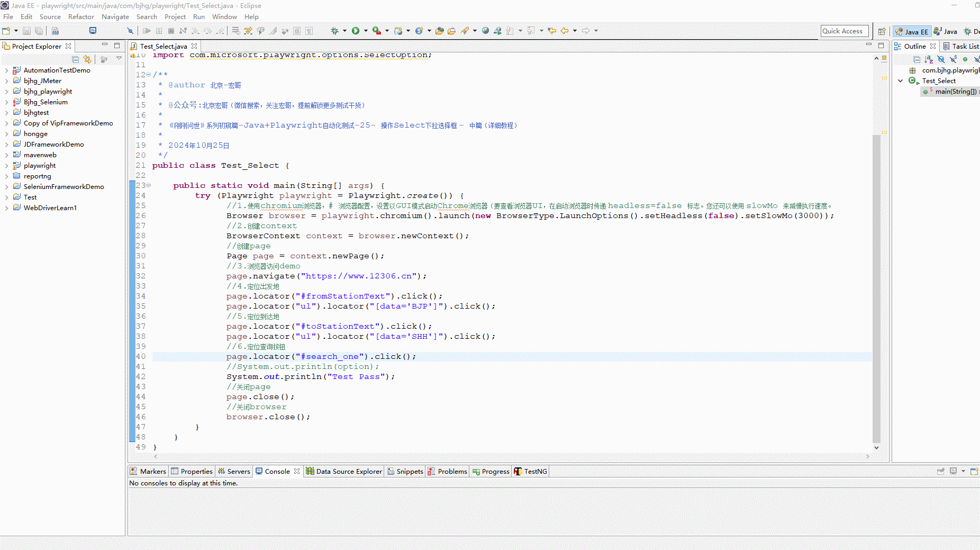Viewport: 980px width, 550px height.
Task: Switch to the Java perspective
Action: click(x=945, y=31)
